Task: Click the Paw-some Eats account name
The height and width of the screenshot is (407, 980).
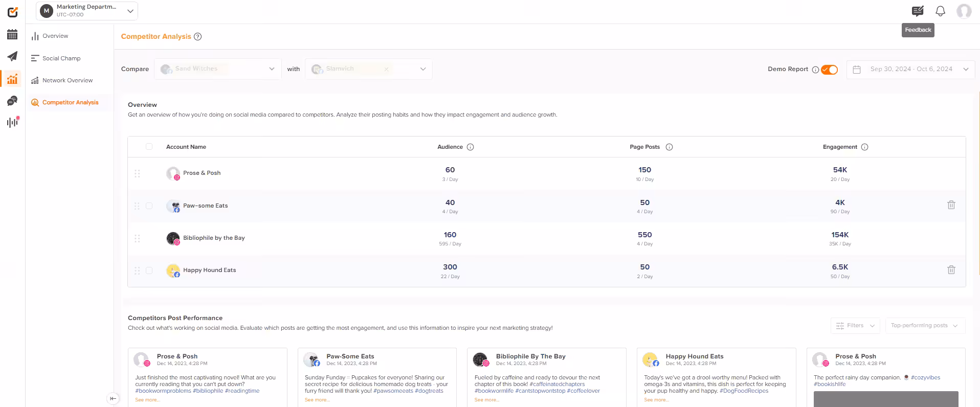Action: [206, 206]
